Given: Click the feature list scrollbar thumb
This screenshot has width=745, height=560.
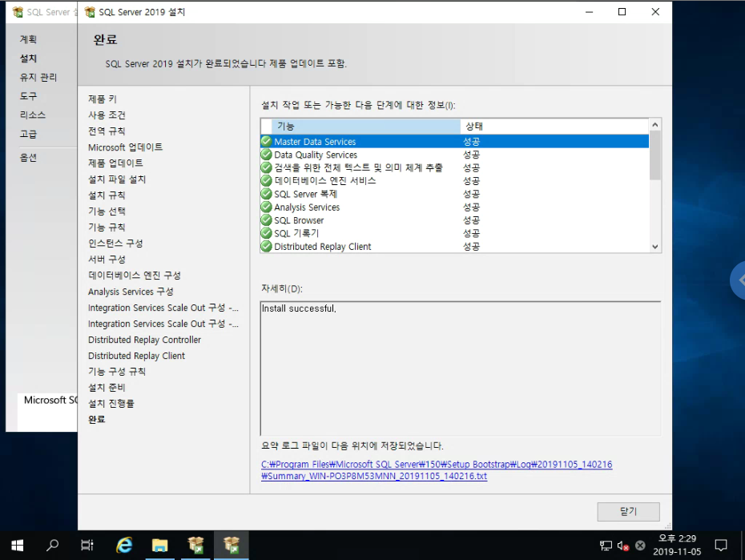Looking at the screenshot, I should coord(655,155).
